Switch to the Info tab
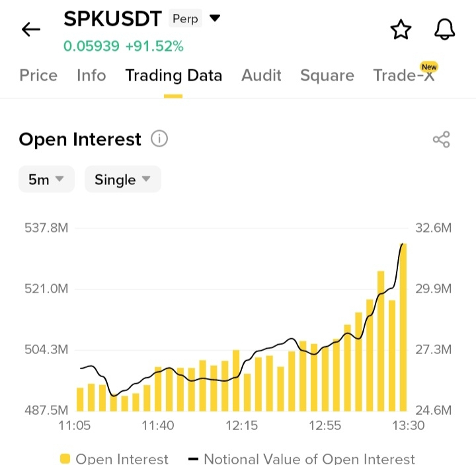Screen dimensions: 476x465 91,75
